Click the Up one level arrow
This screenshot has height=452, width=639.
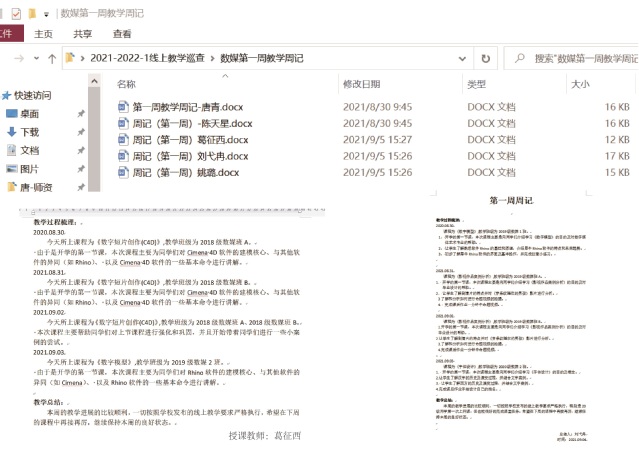tap(53, 59)
